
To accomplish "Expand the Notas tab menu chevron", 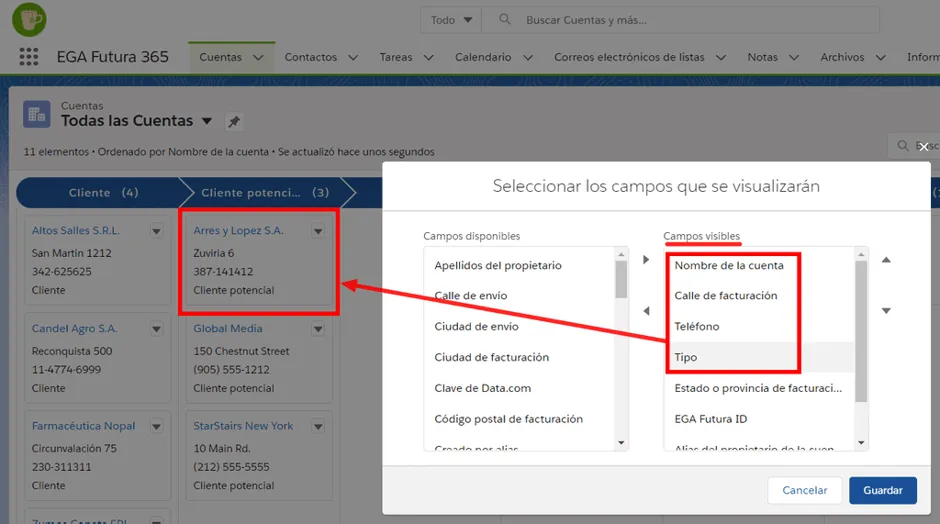I will coord(794,58).
